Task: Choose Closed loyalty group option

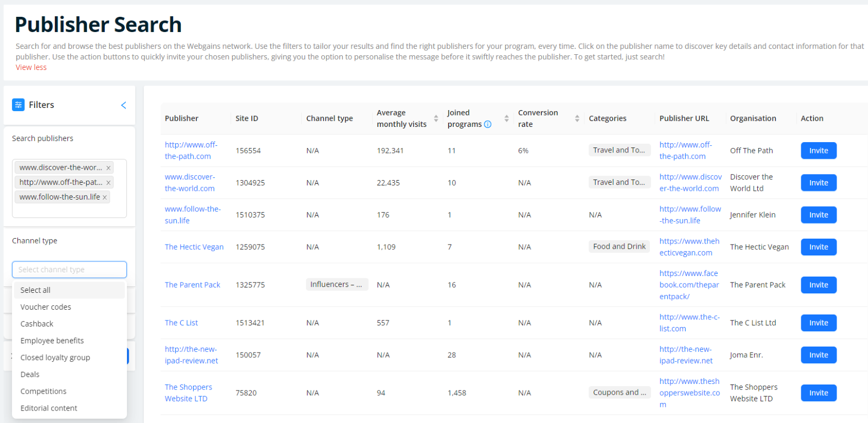Action: click(55, 357)
